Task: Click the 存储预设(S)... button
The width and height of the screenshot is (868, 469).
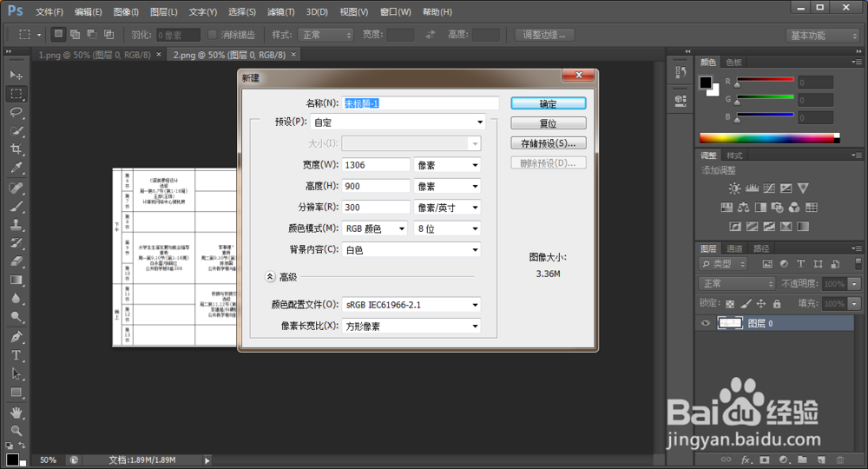Action: 548,142
